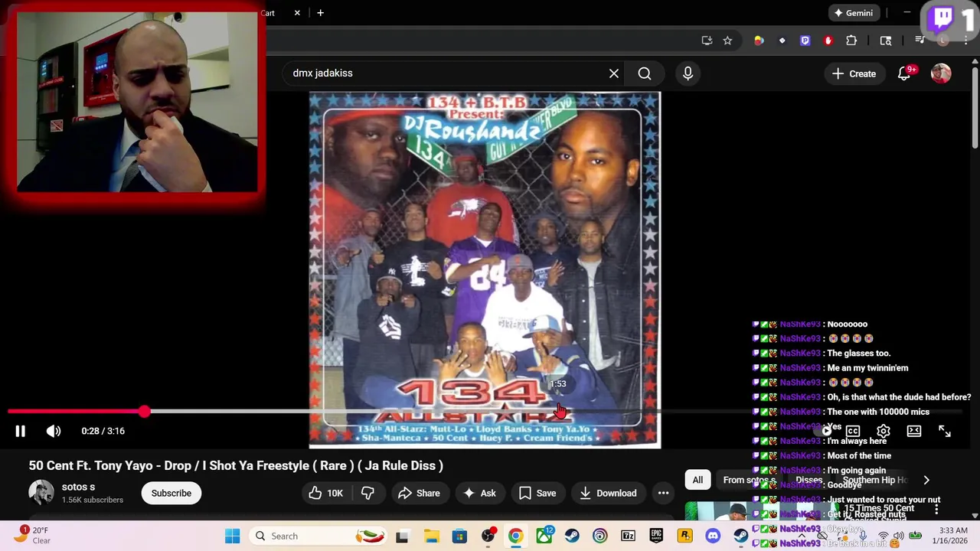Open the tab search side panel icon
The width and height of the screenshot is (980, 551).
point(886,41)
